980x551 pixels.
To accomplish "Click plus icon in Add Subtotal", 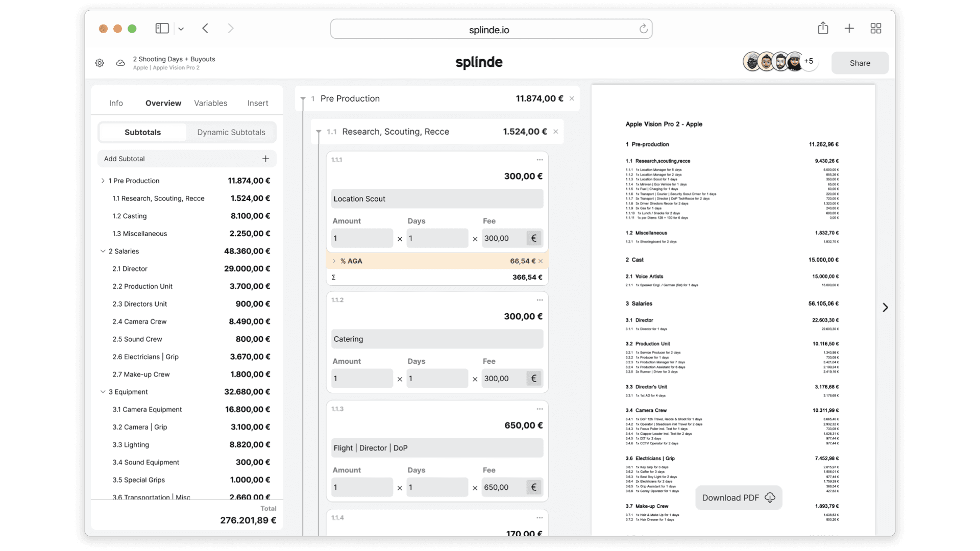I will 265,159.
